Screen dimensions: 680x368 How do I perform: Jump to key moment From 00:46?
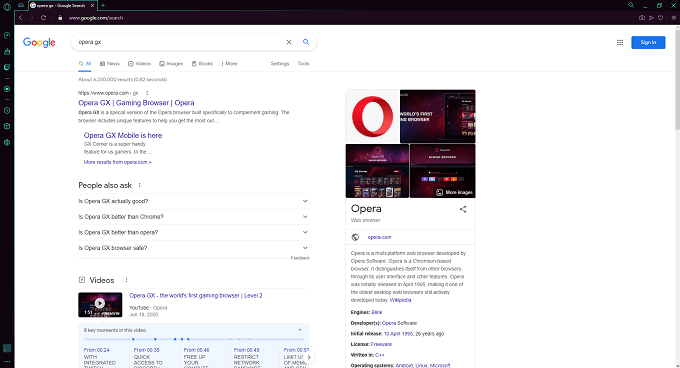point(196,350)
